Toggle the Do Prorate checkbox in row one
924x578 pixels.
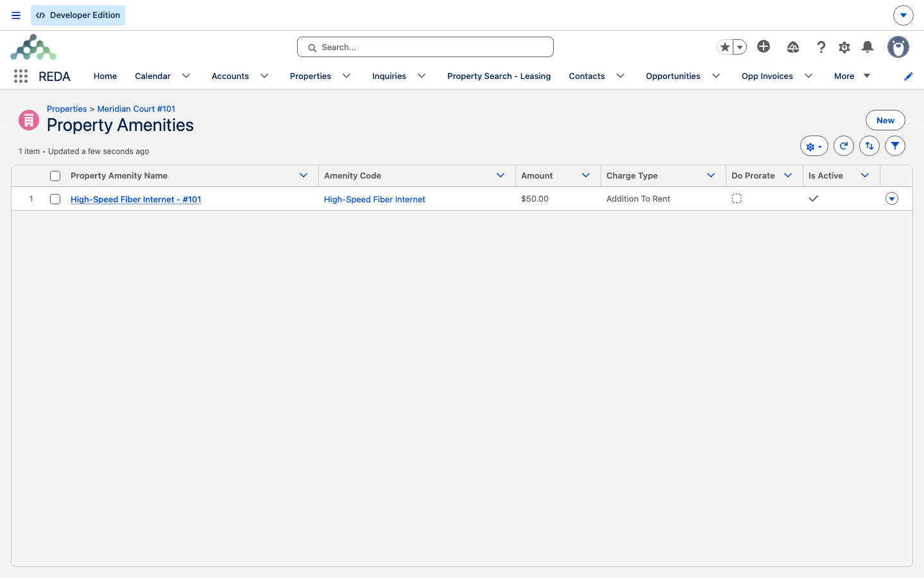(x=737, y=198)
